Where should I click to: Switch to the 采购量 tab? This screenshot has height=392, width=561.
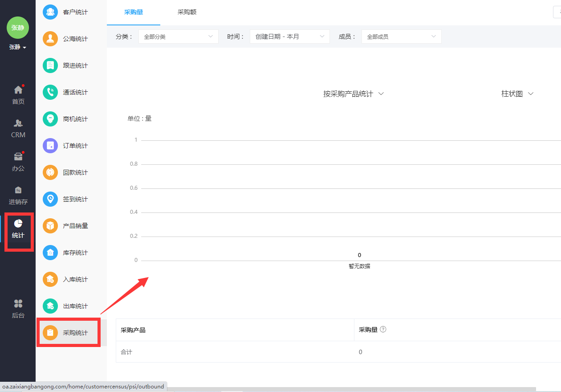[134, 12]
